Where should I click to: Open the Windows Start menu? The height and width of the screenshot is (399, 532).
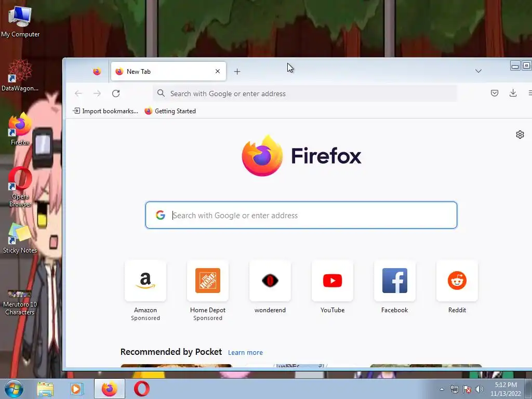[14, 389]
